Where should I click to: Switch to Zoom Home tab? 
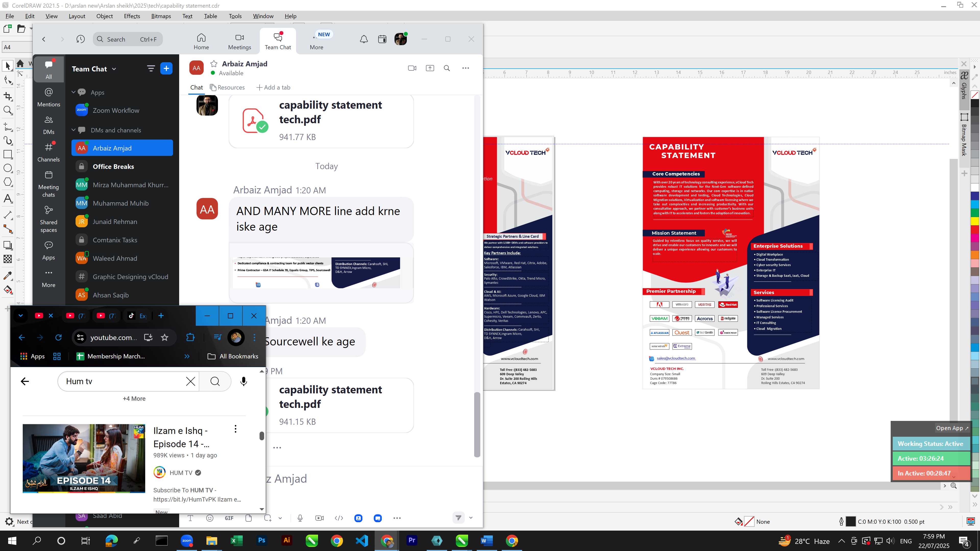(x=201, y=41)
